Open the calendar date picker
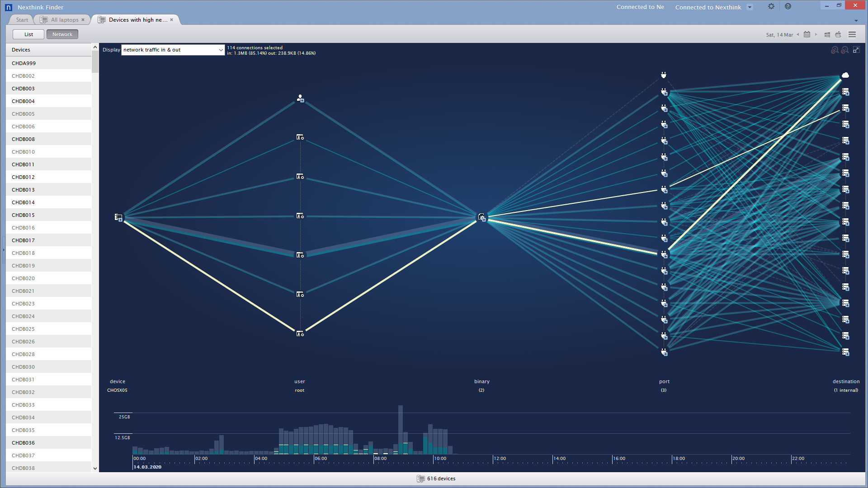868x488 pixels. tap(807, 34)
